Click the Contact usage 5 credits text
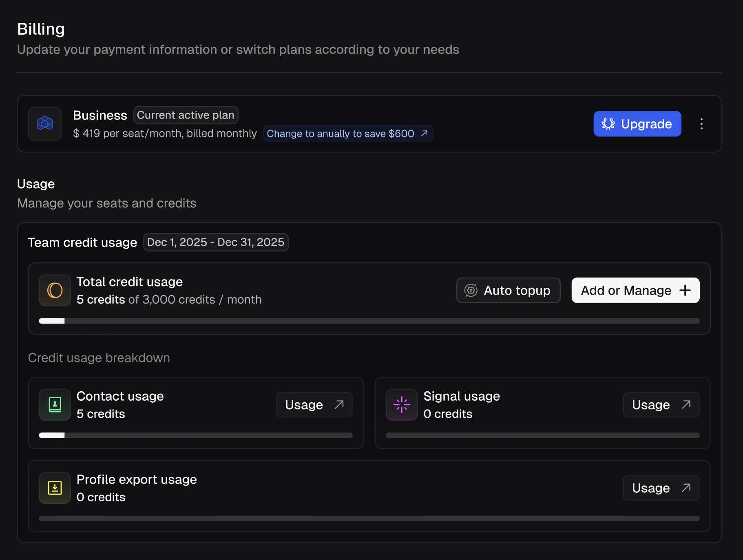This screenshot has width=743, height=560. 101,414
